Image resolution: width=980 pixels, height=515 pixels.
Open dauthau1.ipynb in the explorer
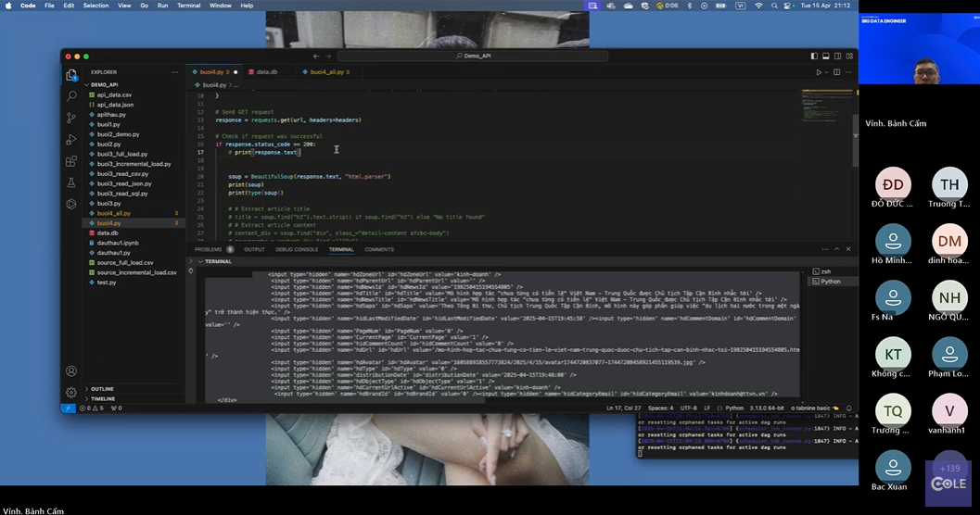(x=118, y=243)
